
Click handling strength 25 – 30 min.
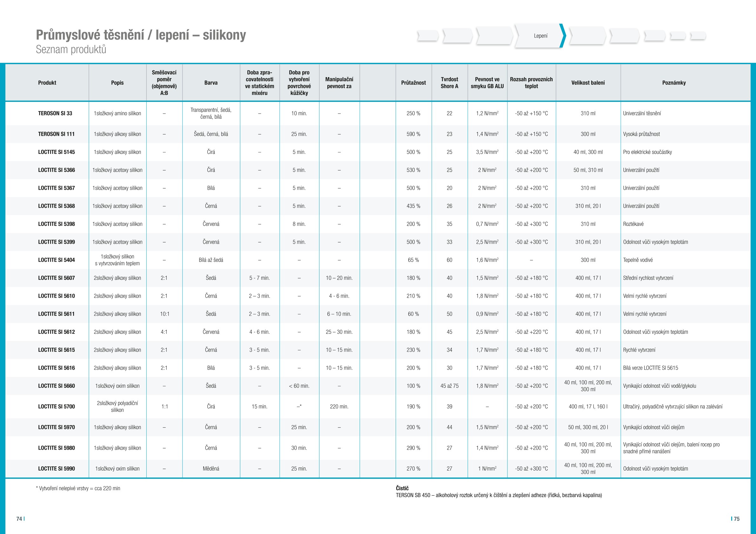339,332
